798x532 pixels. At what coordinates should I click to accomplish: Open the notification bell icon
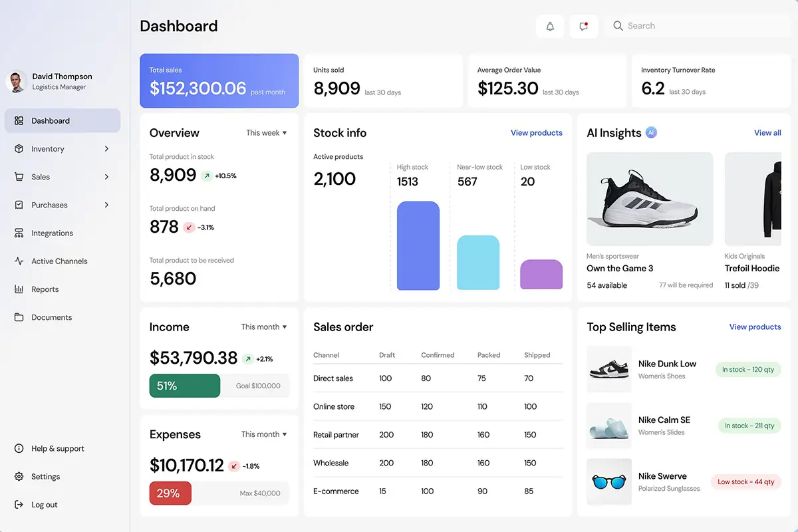coord(550,26)
